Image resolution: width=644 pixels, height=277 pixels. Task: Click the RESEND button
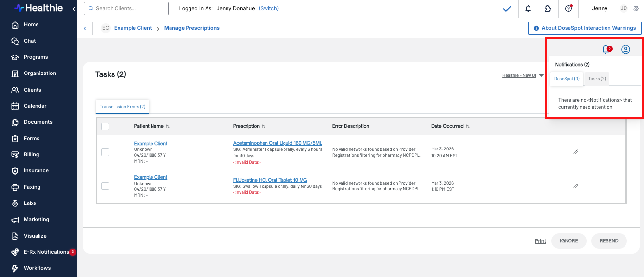(x=609, y=241)
